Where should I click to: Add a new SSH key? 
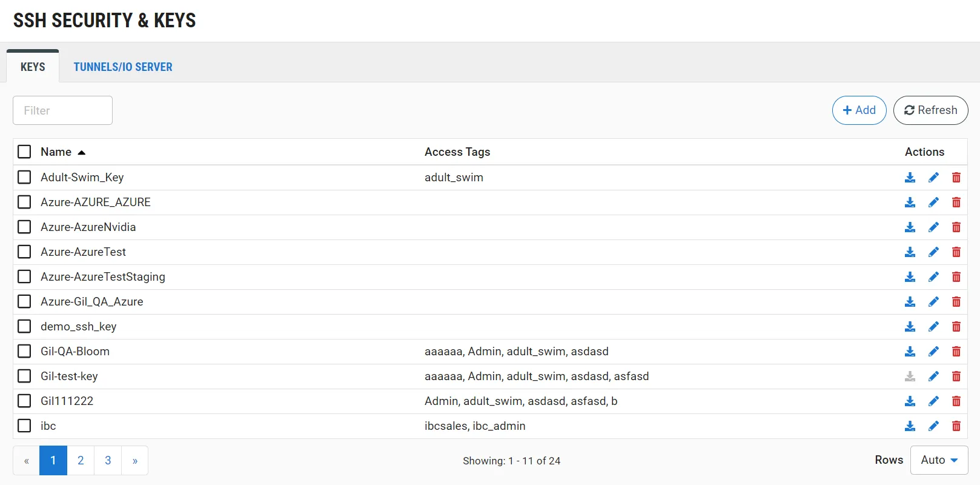(x=859, y=110)
